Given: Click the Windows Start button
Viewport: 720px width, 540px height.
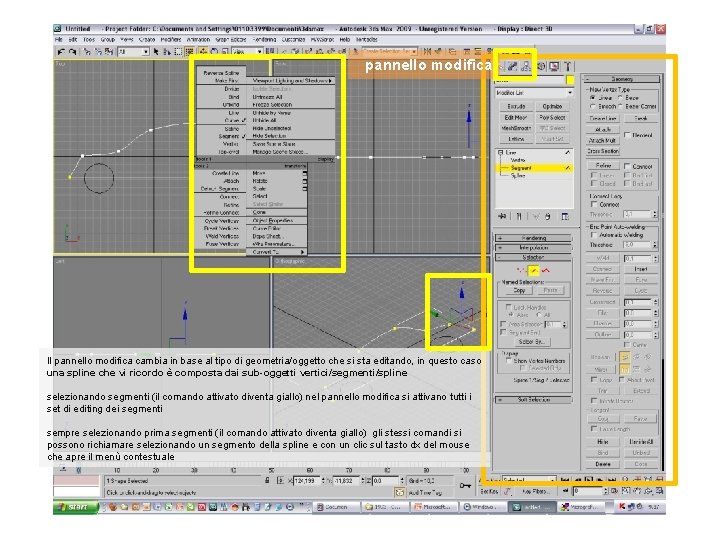Looking at the screenshot, I should click(76, 507).
